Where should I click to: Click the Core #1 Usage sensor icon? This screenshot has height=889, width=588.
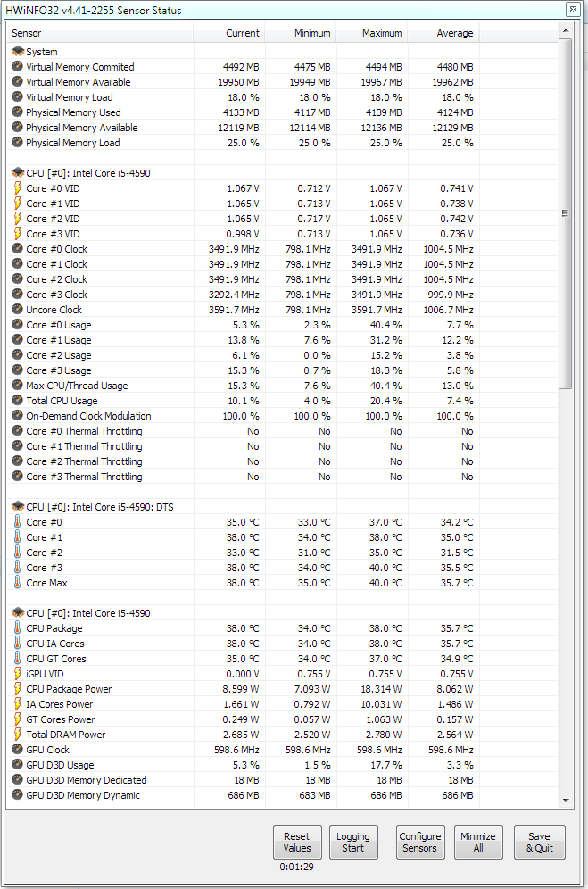click(x=18, y=340)
